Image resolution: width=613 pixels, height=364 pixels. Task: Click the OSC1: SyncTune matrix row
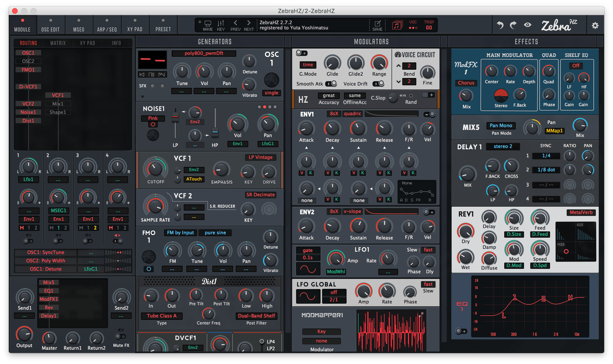point(46,252)
